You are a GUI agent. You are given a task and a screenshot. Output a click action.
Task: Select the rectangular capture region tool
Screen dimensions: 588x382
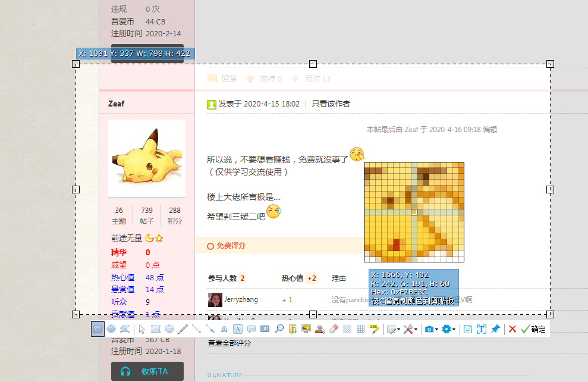coord(98,329)
